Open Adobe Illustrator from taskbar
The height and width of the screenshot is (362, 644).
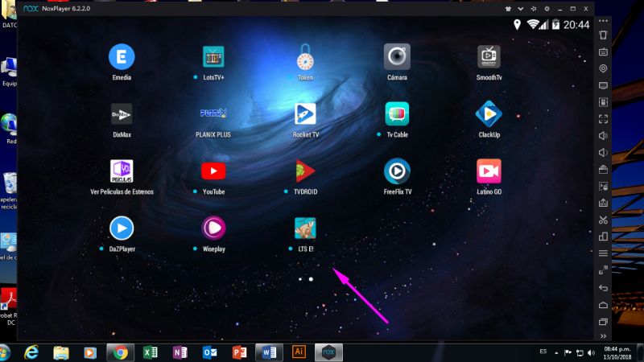[x=299, y=352]
